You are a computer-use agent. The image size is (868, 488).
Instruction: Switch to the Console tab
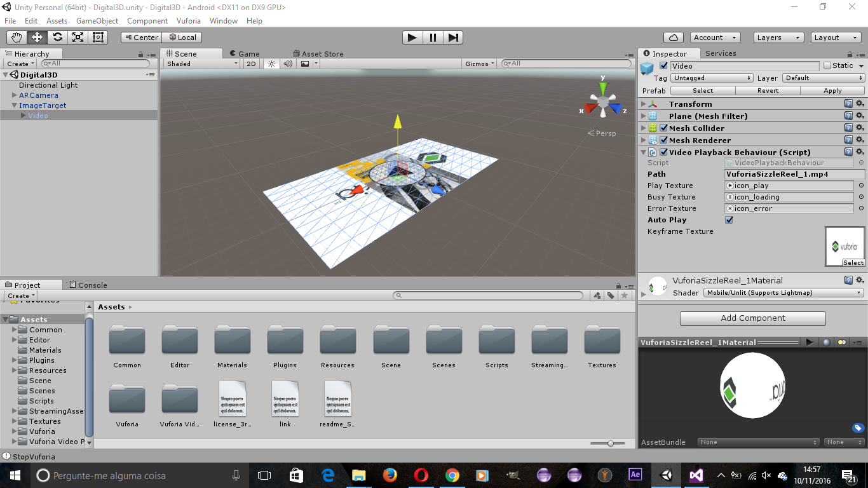pyautogui.click(x=88, y=285)
